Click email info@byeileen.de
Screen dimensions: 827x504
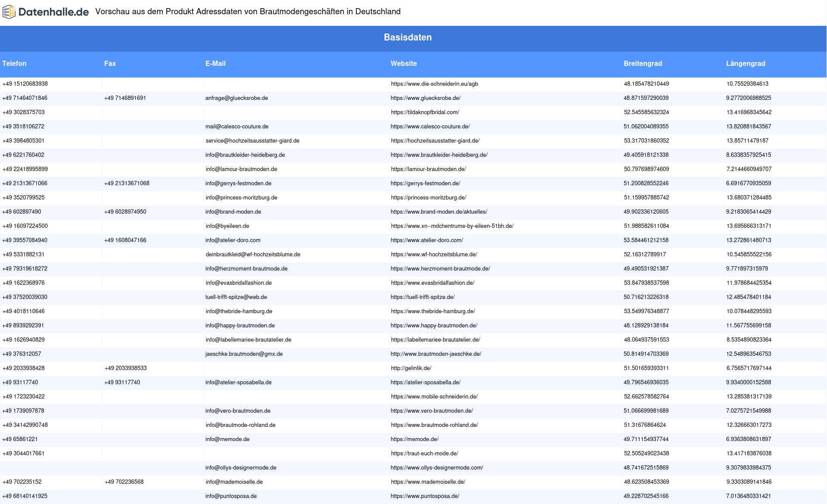point(227,226)
